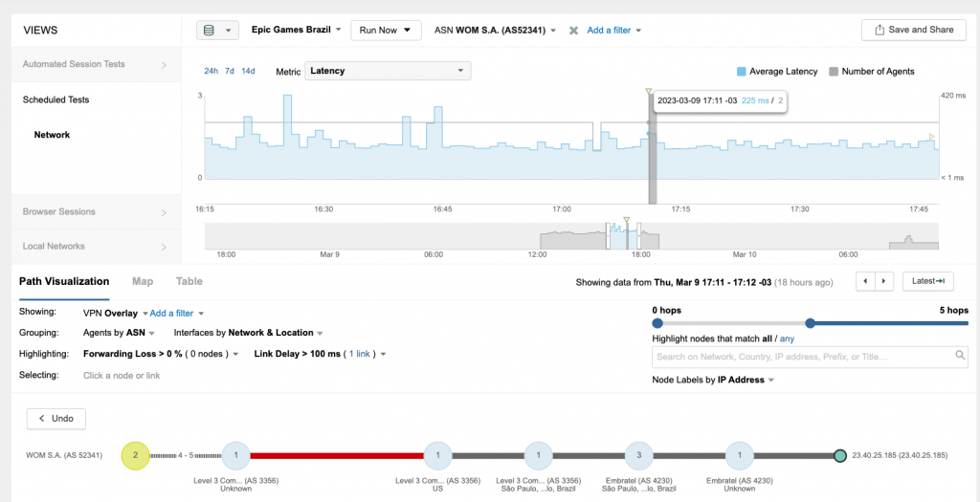The image size is (980, 502).
Task: Select the yellow WOM S.A. agent node
Action: [136, 456]
